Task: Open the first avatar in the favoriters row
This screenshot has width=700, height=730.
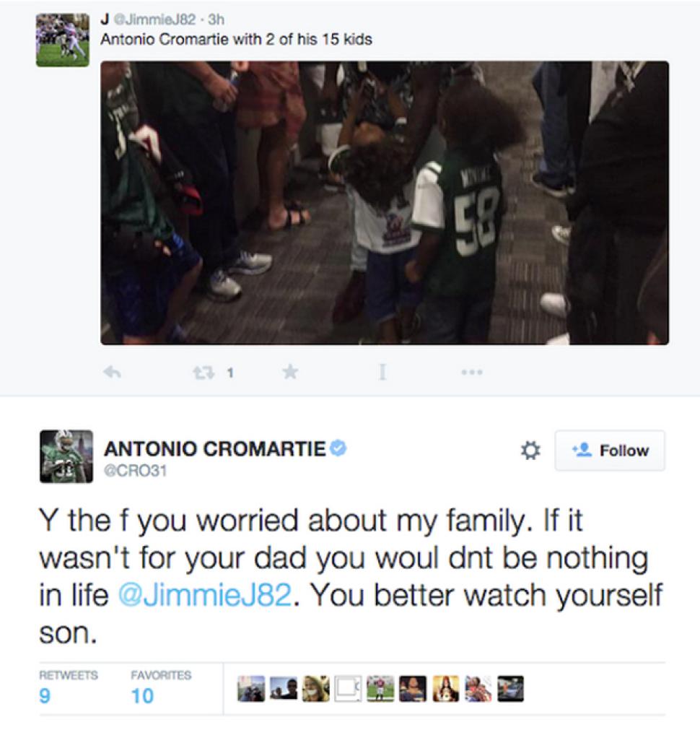Action: (250, 689)
